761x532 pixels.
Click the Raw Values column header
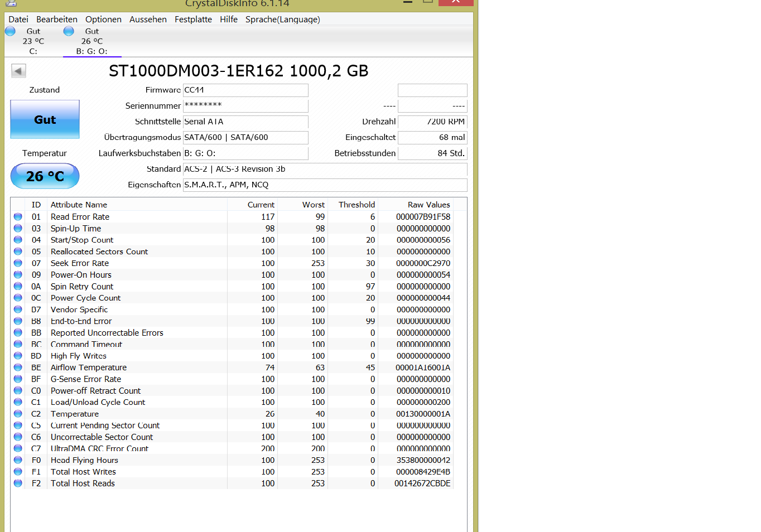(x=428, y=205)
